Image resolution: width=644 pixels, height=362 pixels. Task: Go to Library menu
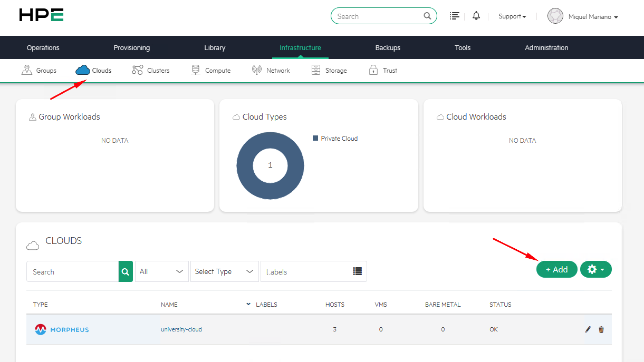215,47
